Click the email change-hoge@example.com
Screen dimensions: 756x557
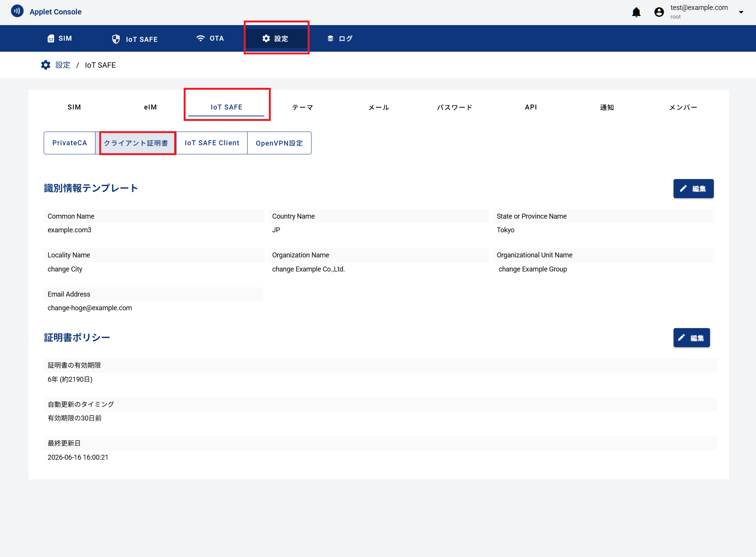pyautogui.click(x=90, y=308)
